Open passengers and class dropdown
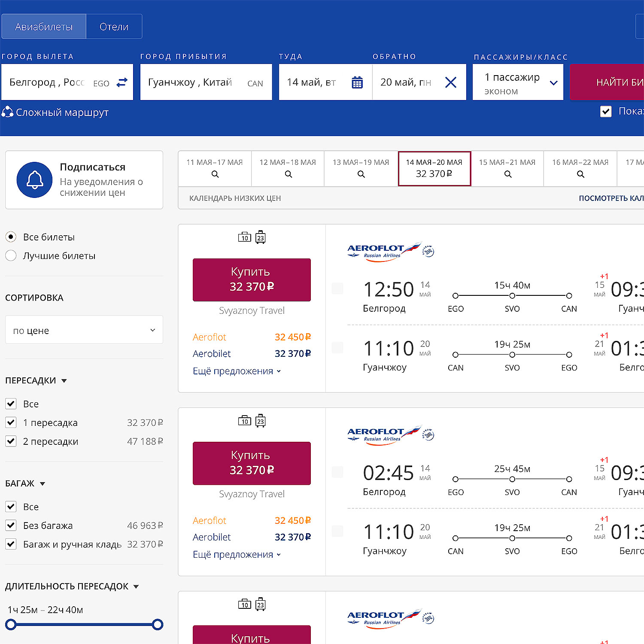This screenshot has height=644, width=644. [x=518, y=82]
